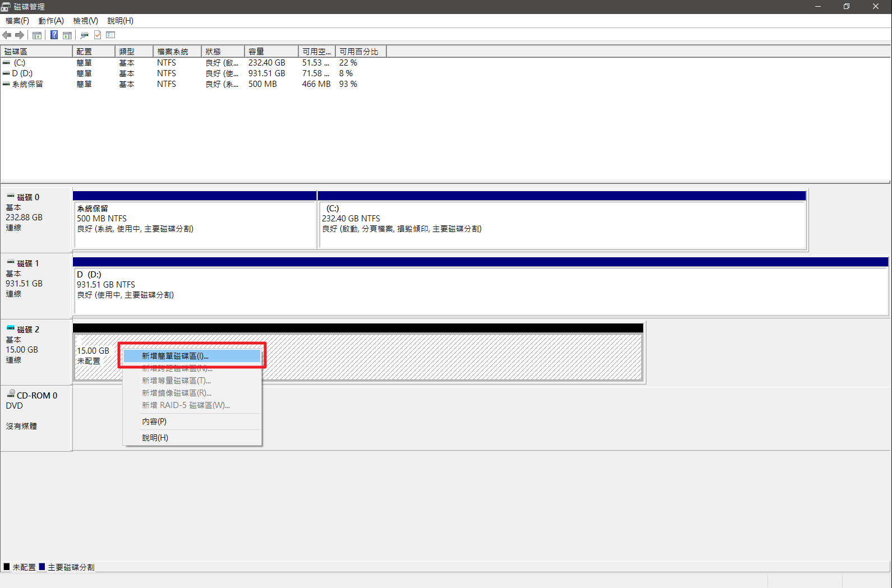Click the rescan disks drive icon
This screenshot has height=588, width=892.
[x=84, y=35]
